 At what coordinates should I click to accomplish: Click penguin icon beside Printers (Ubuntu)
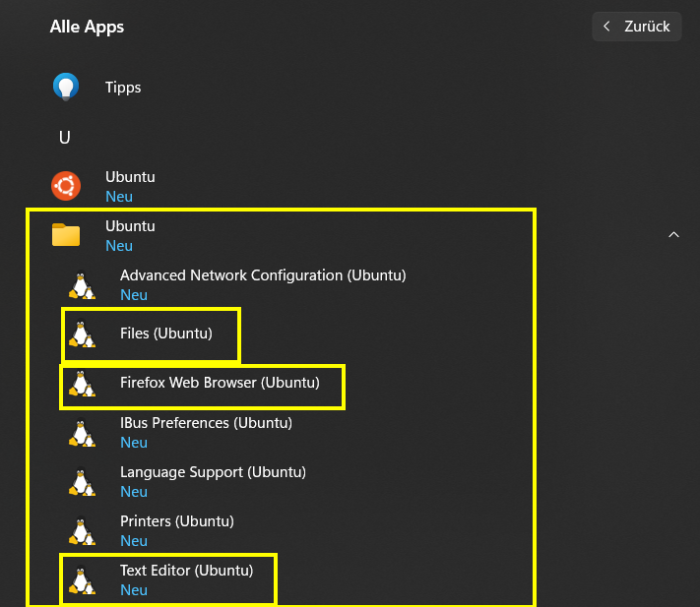82,530
